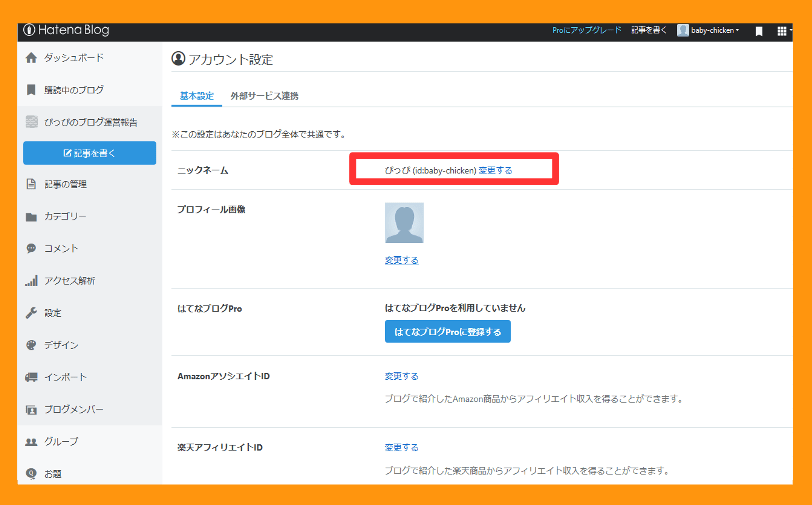
Task: Open ダッシュボード in the sidebar
Action: (74, 57)
